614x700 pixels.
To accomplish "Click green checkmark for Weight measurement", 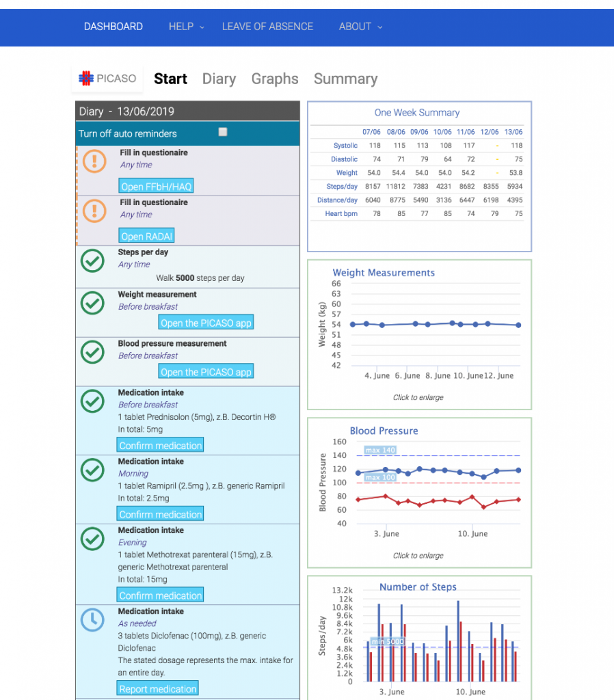I will click(x=92, y=303).
